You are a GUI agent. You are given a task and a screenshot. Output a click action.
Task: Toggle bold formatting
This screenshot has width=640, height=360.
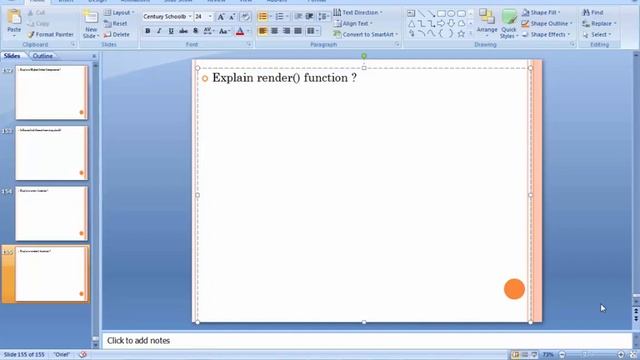[148, 31]
